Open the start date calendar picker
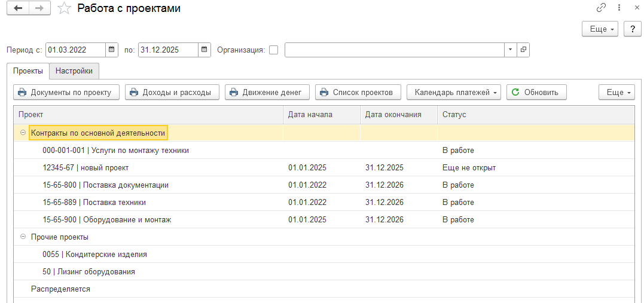Image resolution: width=644 pixels, height=303 pixels. point(112,50)
